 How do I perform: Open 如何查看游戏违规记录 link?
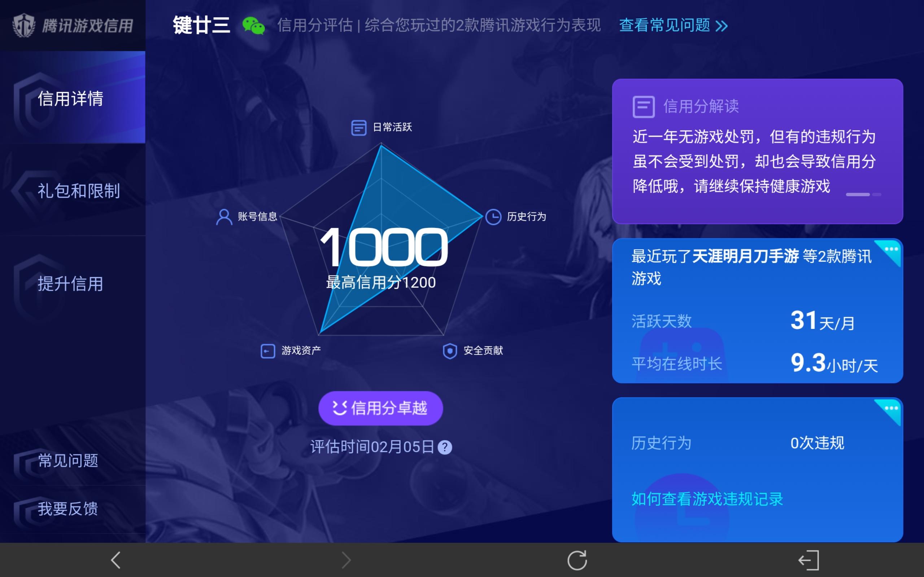(707, 499)
